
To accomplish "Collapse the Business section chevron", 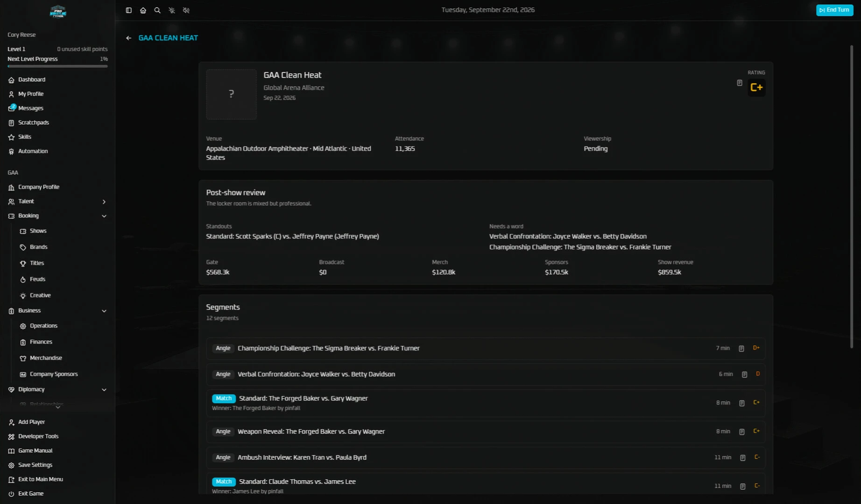I will (x=104, y=311).
